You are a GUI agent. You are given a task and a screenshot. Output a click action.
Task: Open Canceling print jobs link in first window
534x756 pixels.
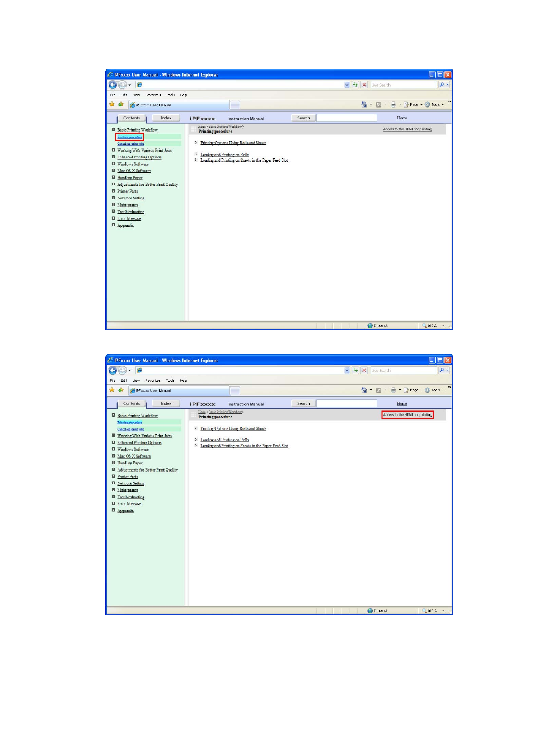(x=130, y=144)
